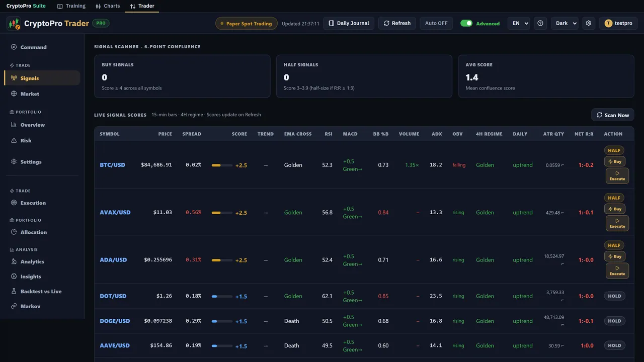Toggle Auto OFF trading button

(x=436, y=23)
